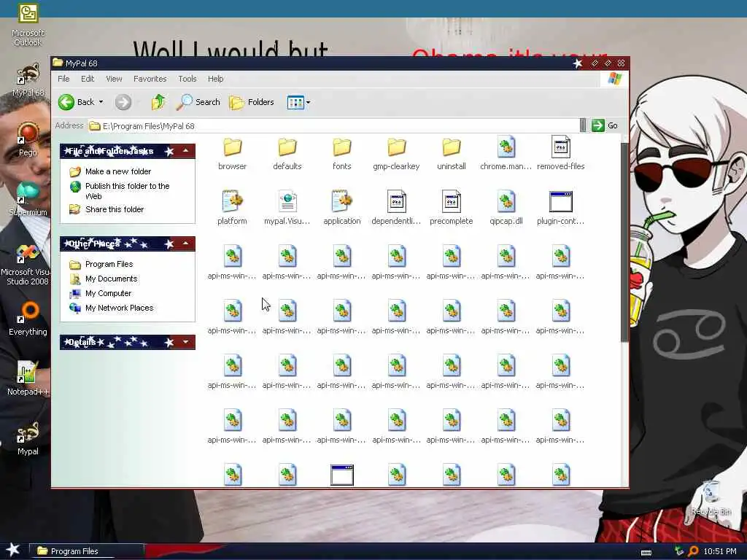Collapse Other Places panel
This screenshot has height=560, width=747.
[x=185, y=244]
